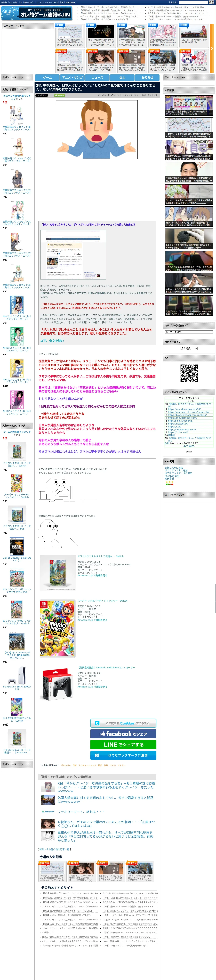
Task: Click the X 2ndアカウント top link
Action: tap(44, 2)
